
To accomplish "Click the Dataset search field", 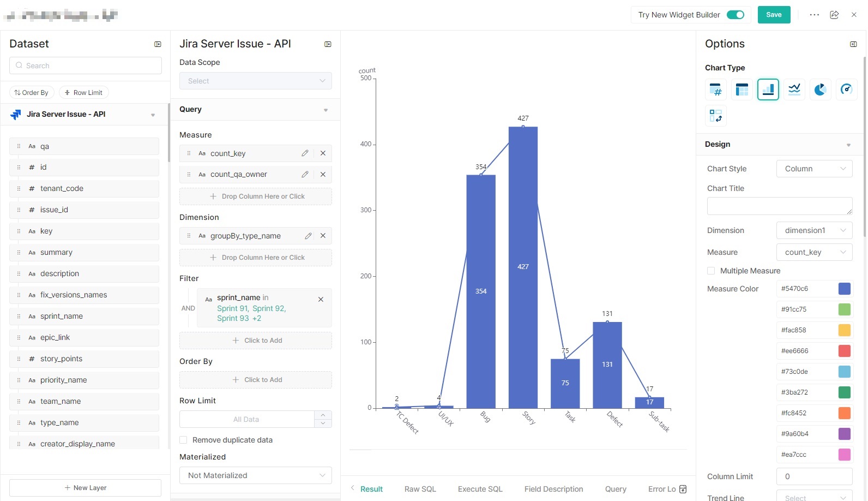I will (x=85, y=65).
